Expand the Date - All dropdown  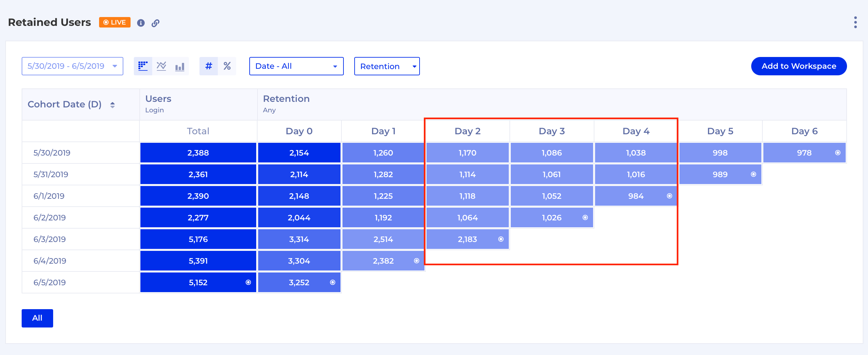tap(296, 66)
